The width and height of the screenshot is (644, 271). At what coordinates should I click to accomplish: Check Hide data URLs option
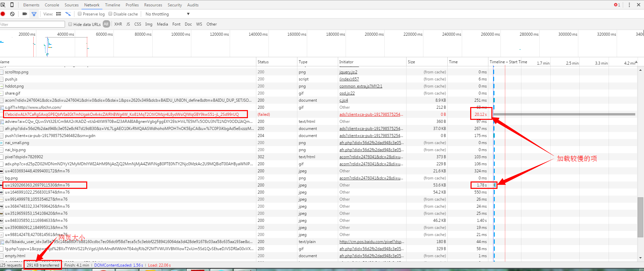coord(70,24)
